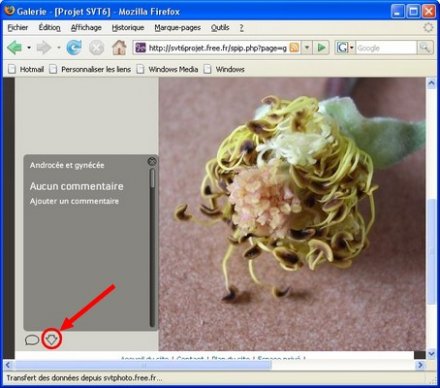Click the flower photo in the gallery
440x388 pixels.
[292, 214]
